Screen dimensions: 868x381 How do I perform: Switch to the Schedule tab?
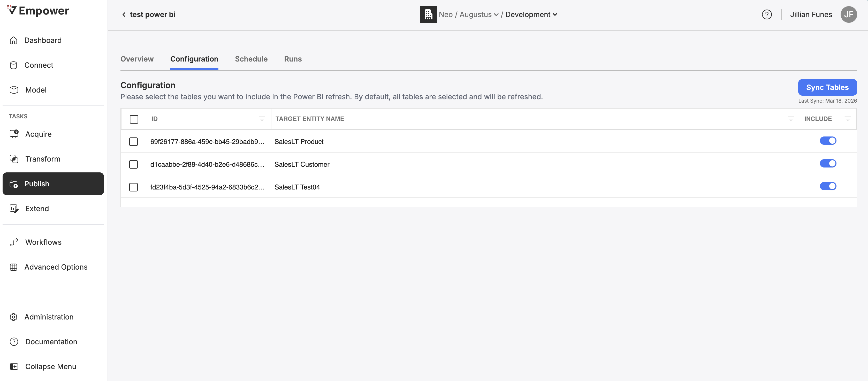click(x=251, y=59)
